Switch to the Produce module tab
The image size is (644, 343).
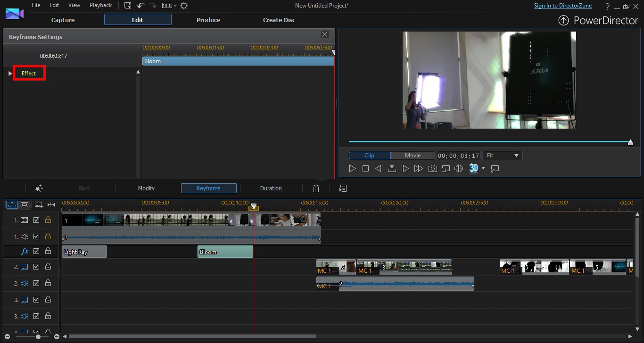208,20
